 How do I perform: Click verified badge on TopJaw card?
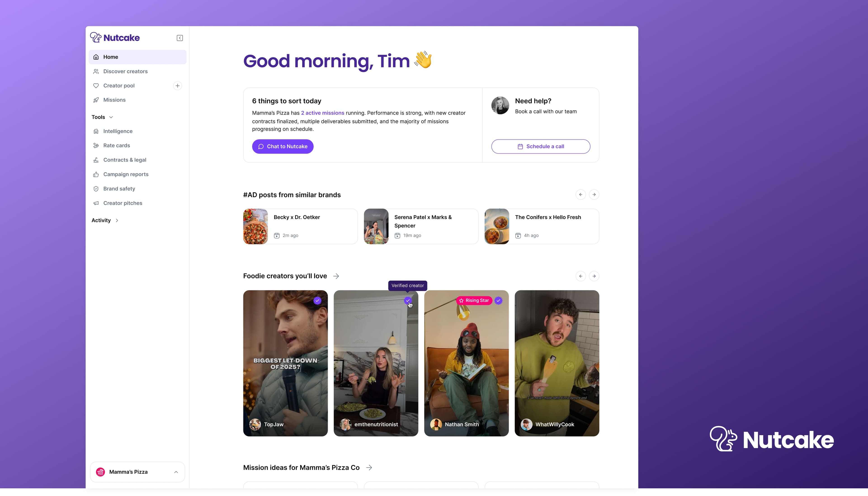[x=317, y=300]
